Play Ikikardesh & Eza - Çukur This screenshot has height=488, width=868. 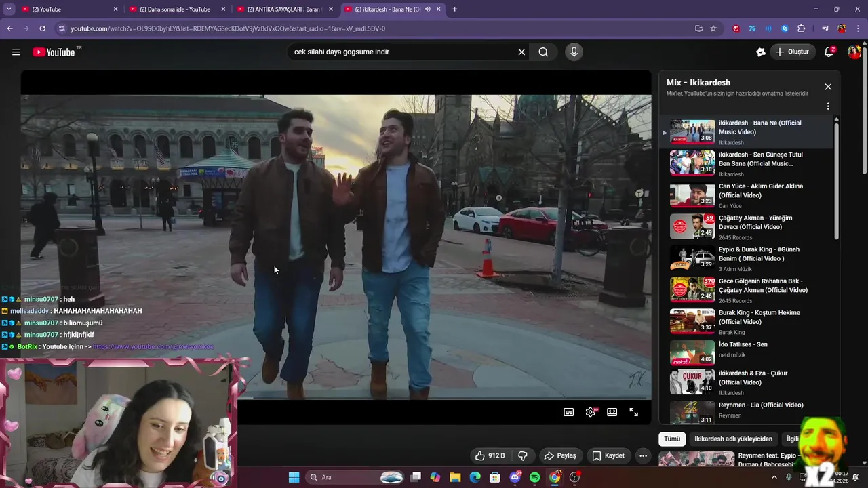coord(746,382)
